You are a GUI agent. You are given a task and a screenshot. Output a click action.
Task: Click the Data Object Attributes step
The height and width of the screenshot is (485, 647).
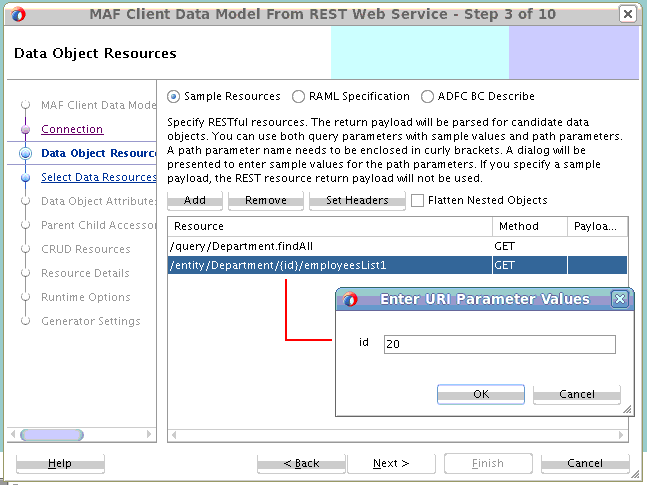(99, 201)
